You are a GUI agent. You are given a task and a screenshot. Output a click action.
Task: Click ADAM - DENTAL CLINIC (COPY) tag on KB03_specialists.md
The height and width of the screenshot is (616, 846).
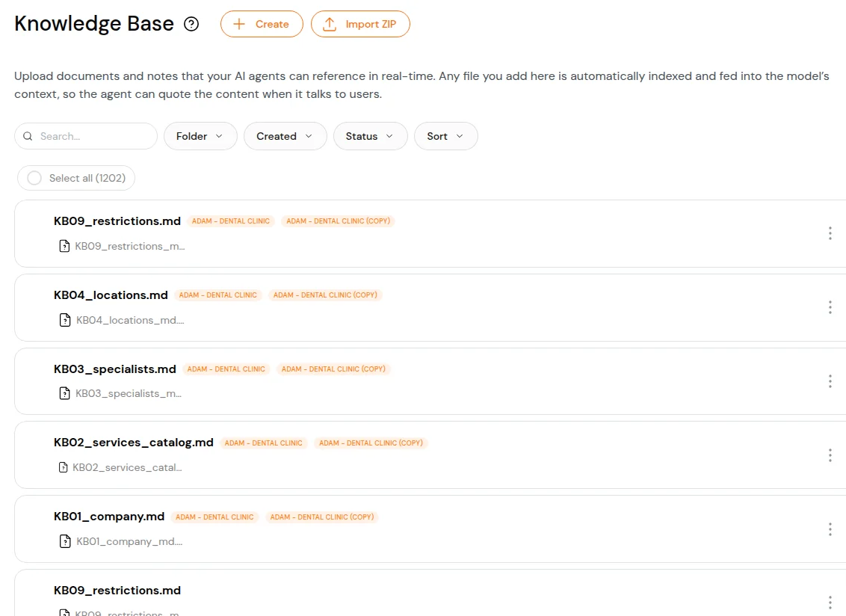(333, 369)
